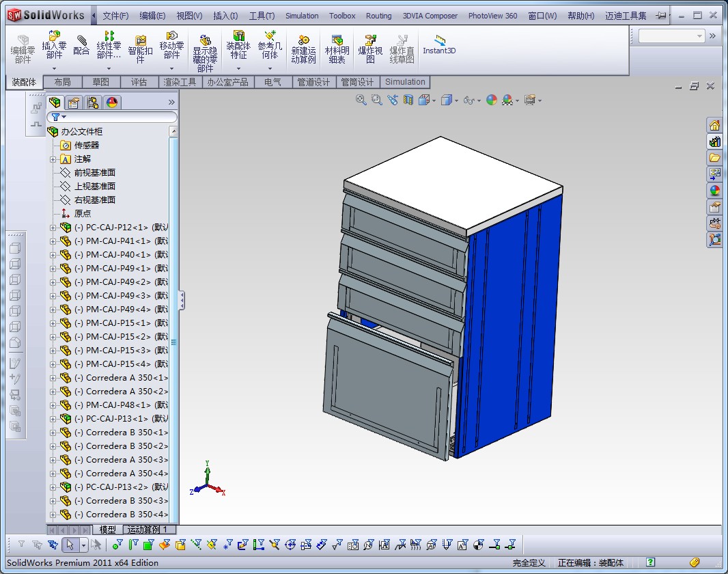Expand the PM-CAJ-P41<1> component node

(53, 241)
